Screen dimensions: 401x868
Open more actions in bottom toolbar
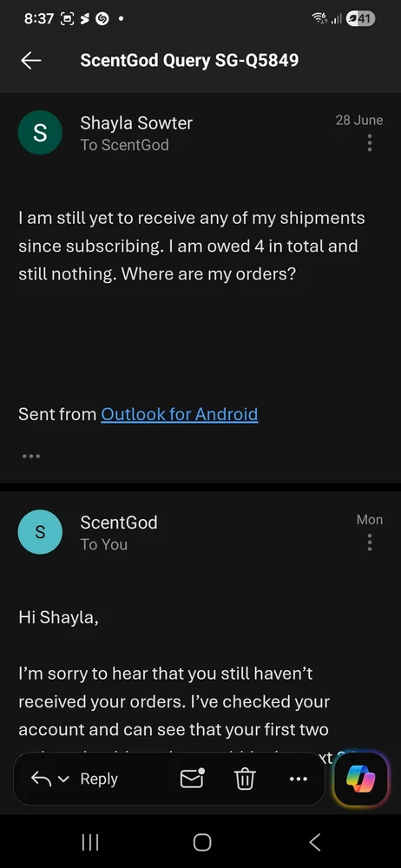(x=298, y=779)
